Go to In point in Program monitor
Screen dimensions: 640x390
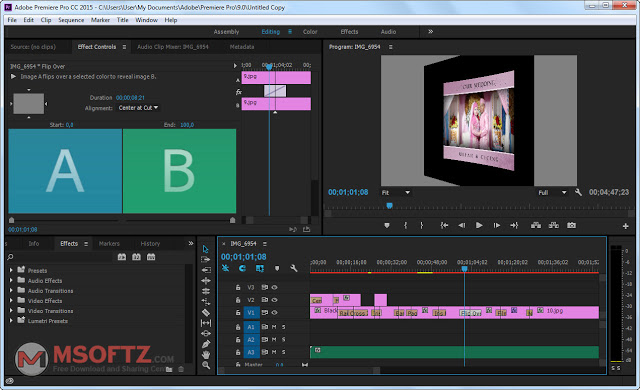tap(444, 226)
